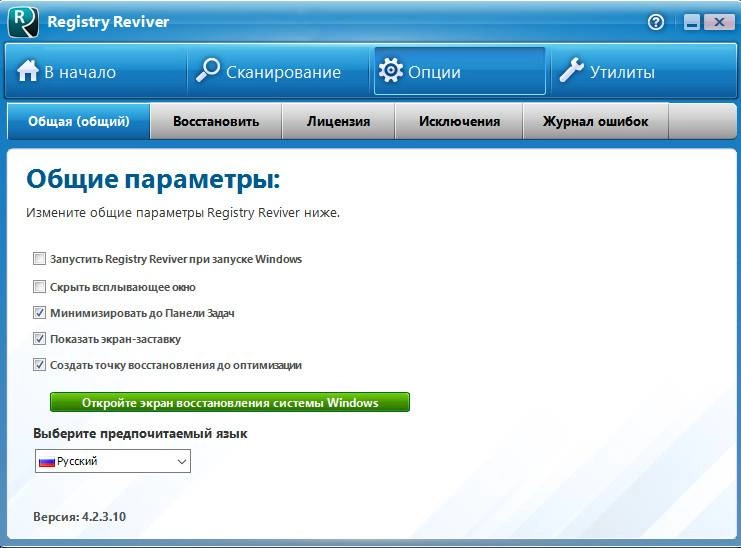This screenshot has width=741, height=548.
Task: Click Откройте экран восстановления системы Windows button
Action: pos(230,402)
